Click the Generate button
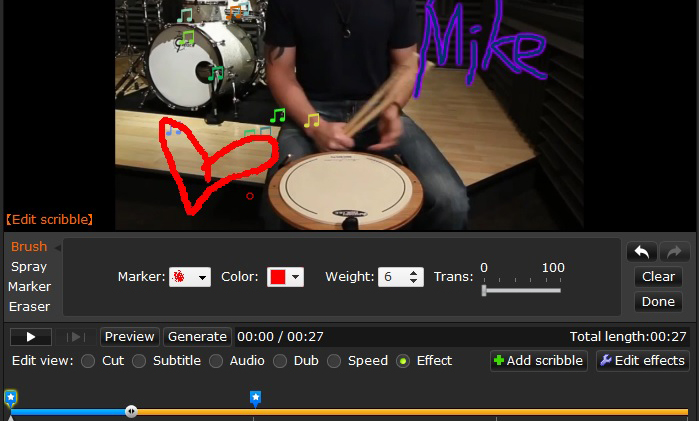The height and width of the screenshot is (421, 699). [x=197, y=337]
